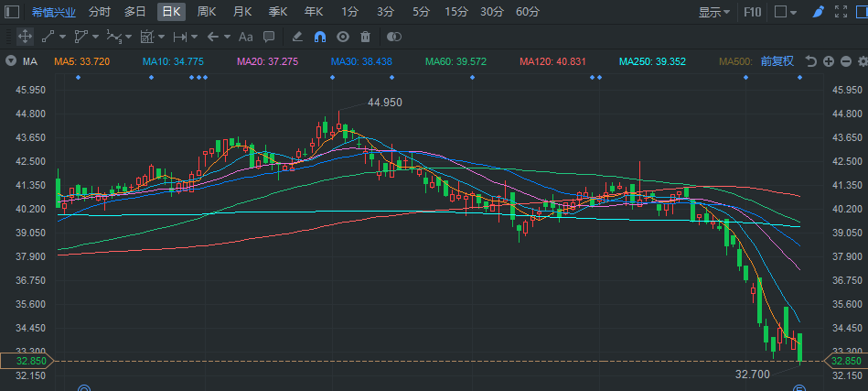Switch to the 多日 tab
The image size is (868, 391).
point(135,12)
